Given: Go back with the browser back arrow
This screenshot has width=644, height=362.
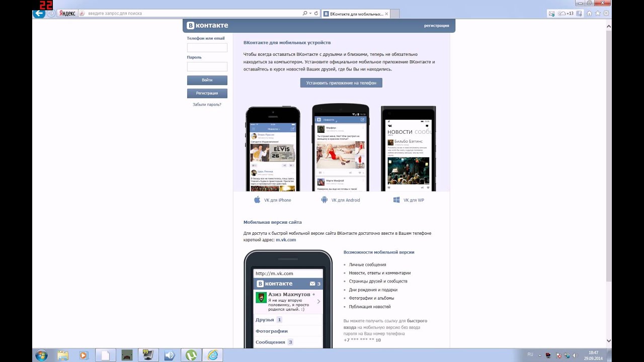Looking at the screenshot, I should tap(39, 14).
